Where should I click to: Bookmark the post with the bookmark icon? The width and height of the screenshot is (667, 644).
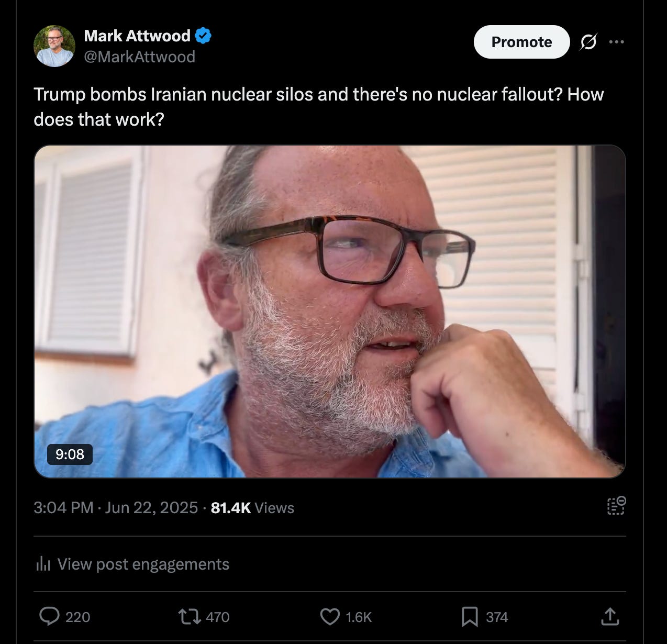click(x=470, y=617)
